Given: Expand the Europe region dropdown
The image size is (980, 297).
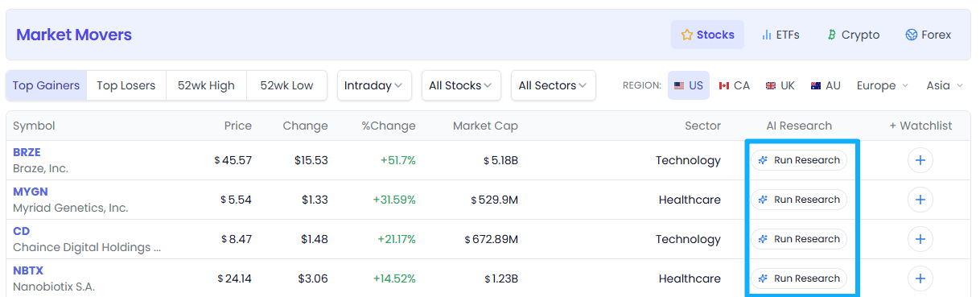Looking at the screenshot, I should (x=882, y=85).
